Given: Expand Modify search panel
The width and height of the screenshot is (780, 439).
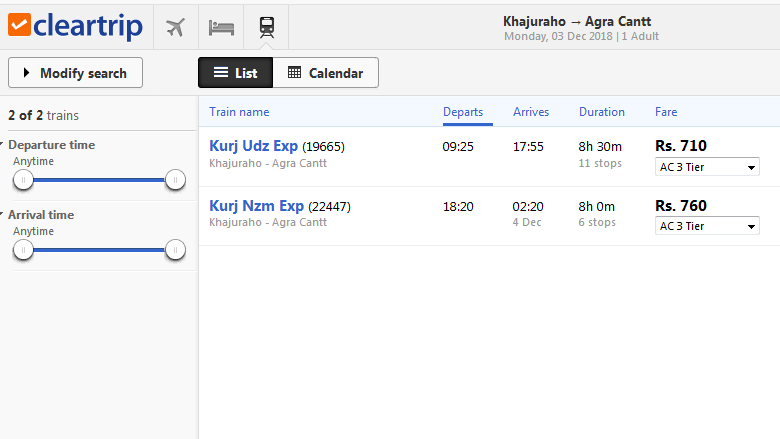Looking at the screenshot, I should 75,73.
